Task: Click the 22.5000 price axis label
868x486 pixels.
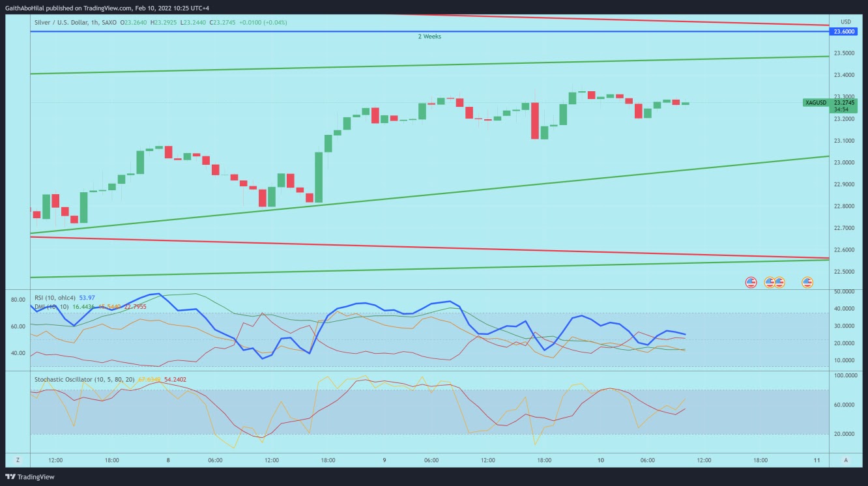Action: (845, 272)
